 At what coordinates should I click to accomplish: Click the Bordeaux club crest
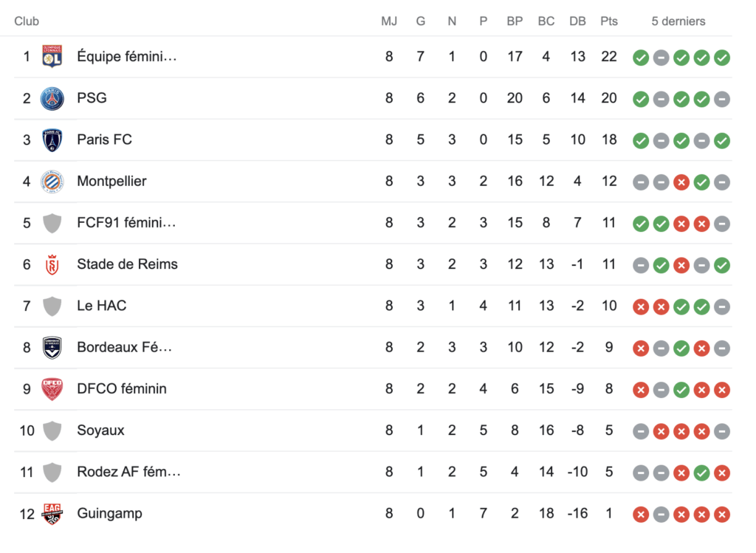(x=52, y=348)
